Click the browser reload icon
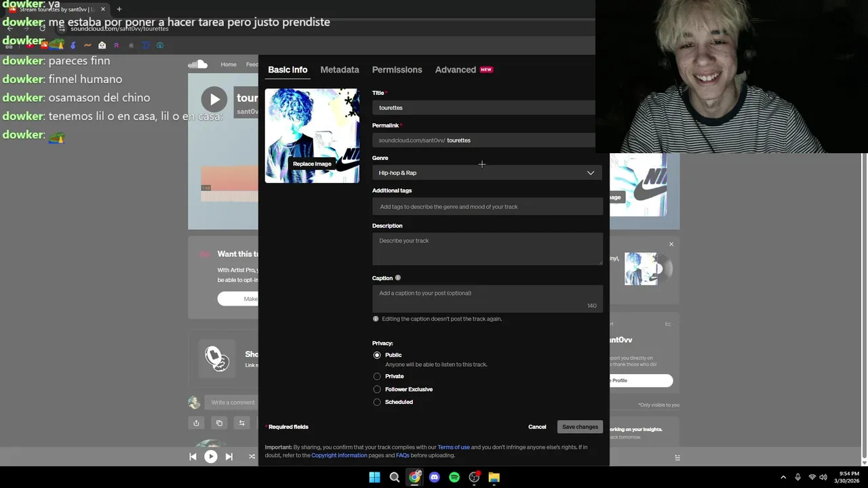868x488 pixels. tap(42, 28)
